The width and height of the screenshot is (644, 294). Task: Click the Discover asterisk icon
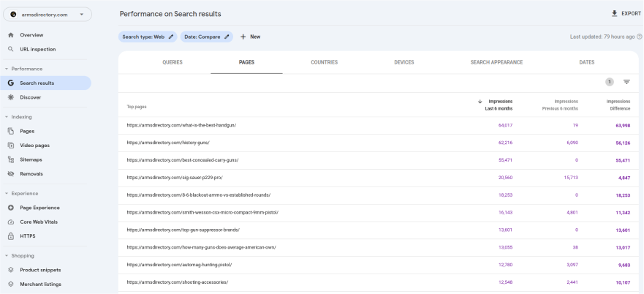pos(11,97)
